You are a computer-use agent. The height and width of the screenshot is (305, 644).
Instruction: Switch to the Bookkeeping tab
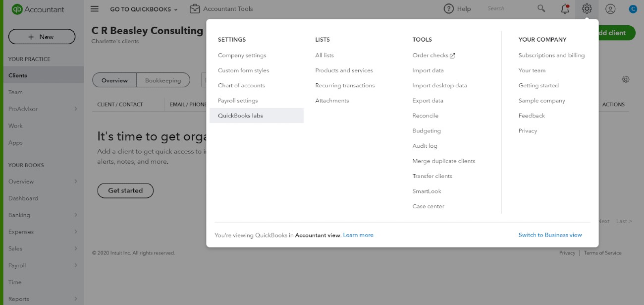pyautogui.click(x=163, y=79)
